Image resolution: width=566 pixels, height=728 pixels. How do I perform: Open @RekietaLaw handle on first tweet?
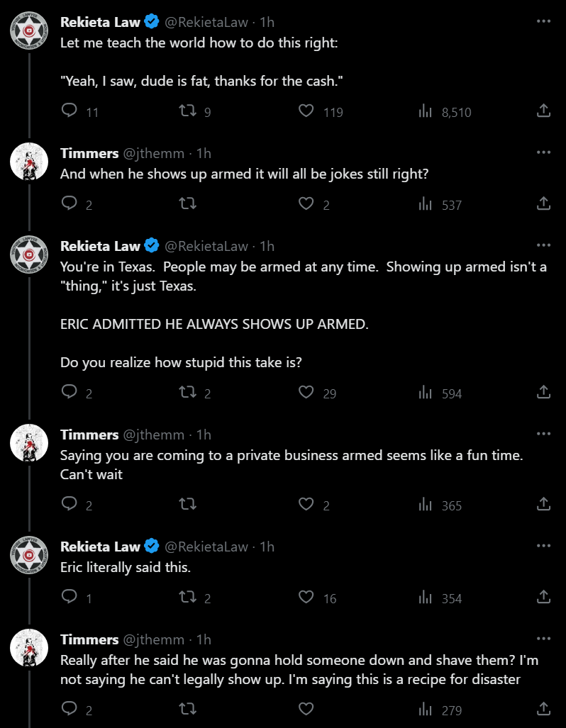[206, 22]
